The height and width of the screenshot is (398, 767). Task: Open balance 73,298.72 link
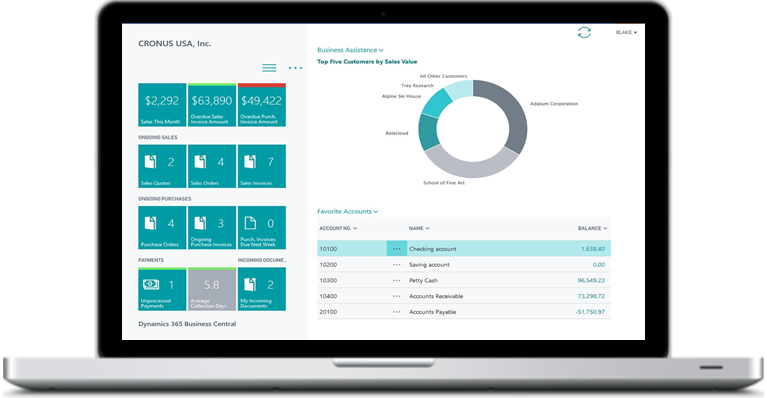[x=591, y=296]
